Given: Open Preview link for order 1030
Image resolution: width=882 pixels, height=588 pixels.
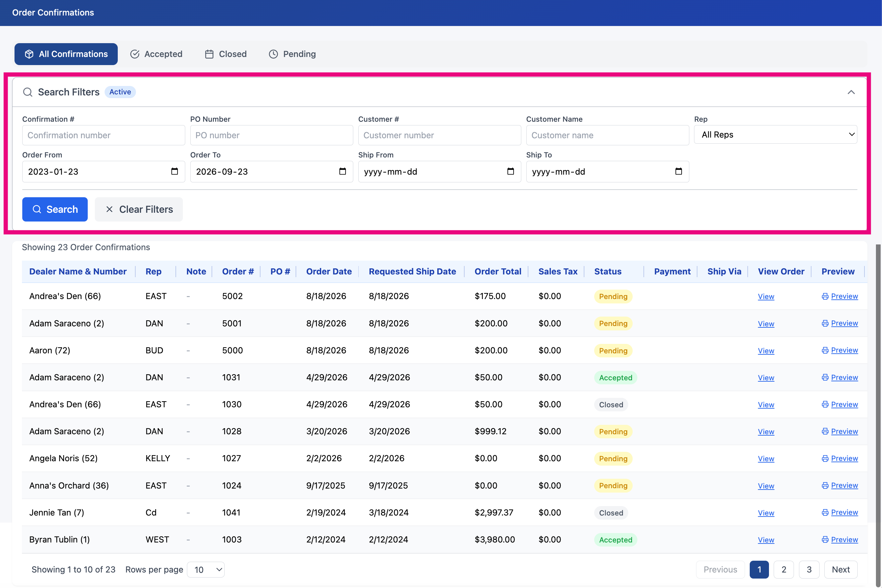Looking at the screenshot, I should click(x=845, y=404).
